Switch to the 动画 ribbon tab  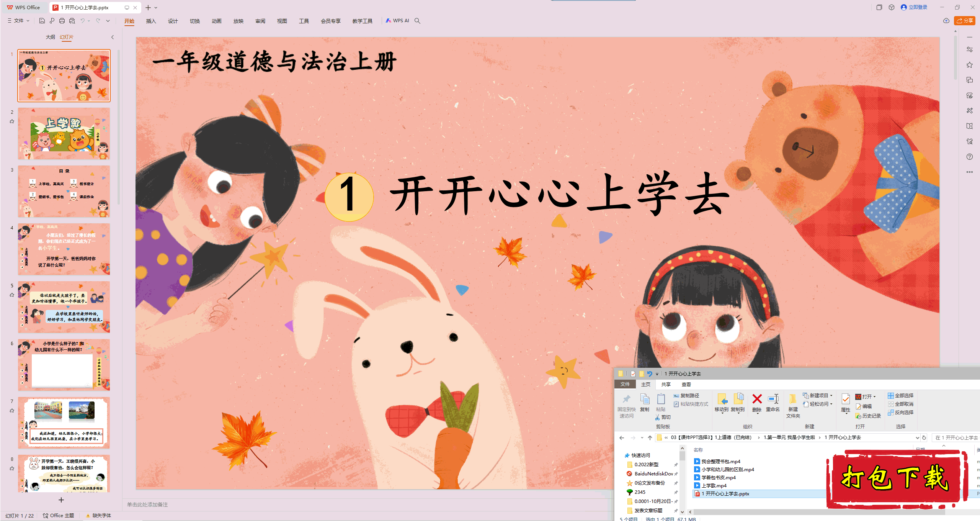pos(216,21)
